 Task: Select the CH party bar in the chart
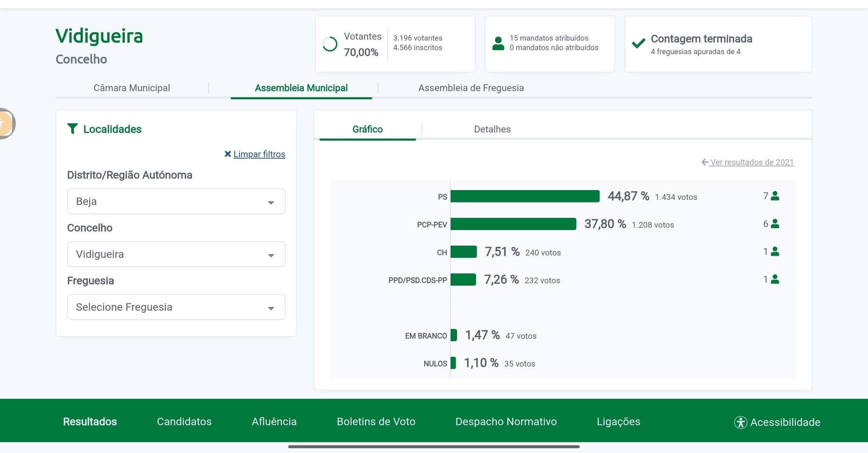(x=465, y=251)
